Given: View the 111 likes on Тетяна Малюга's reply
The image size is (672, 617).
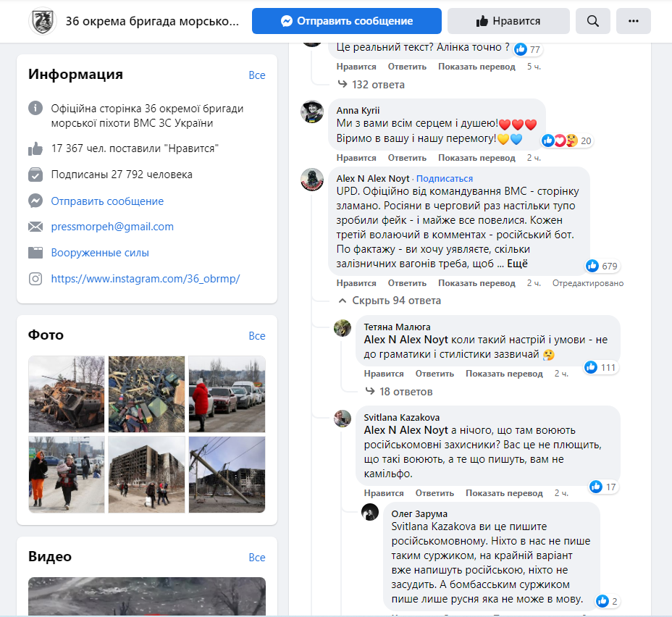Looking at the screenshot, I should point(600,367).
